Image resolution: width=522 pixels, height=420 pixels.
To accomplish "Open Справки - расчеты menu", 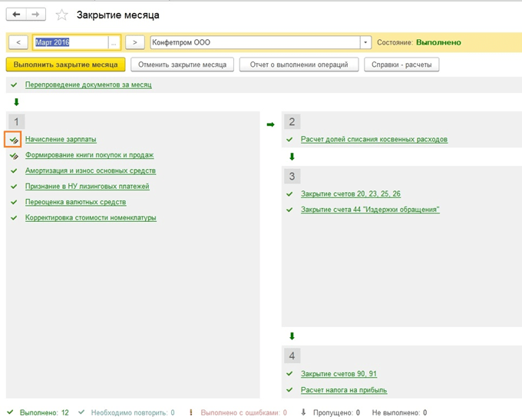I will pos(401,65).
